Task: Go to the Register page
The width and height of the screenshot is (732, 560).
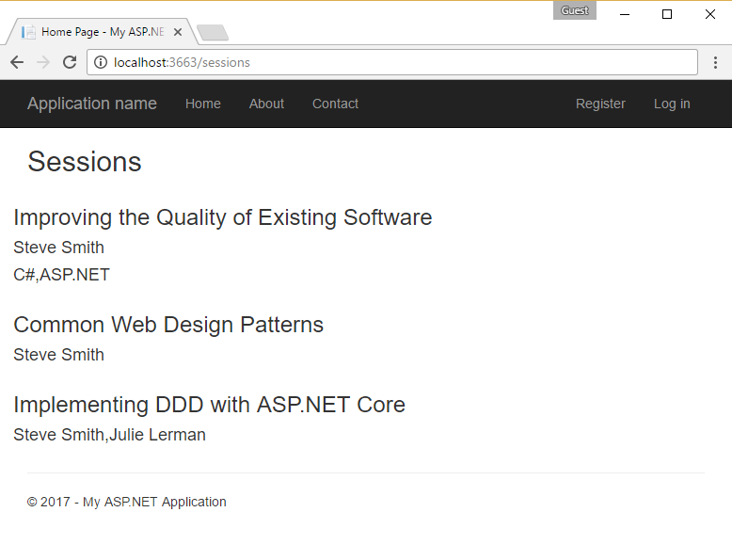Action: tap(600, 104)
